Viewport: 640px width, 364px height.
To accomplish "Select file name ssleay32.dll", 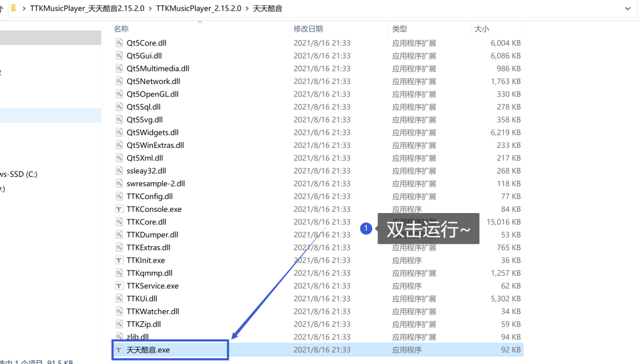I will (x=146, y=170).
